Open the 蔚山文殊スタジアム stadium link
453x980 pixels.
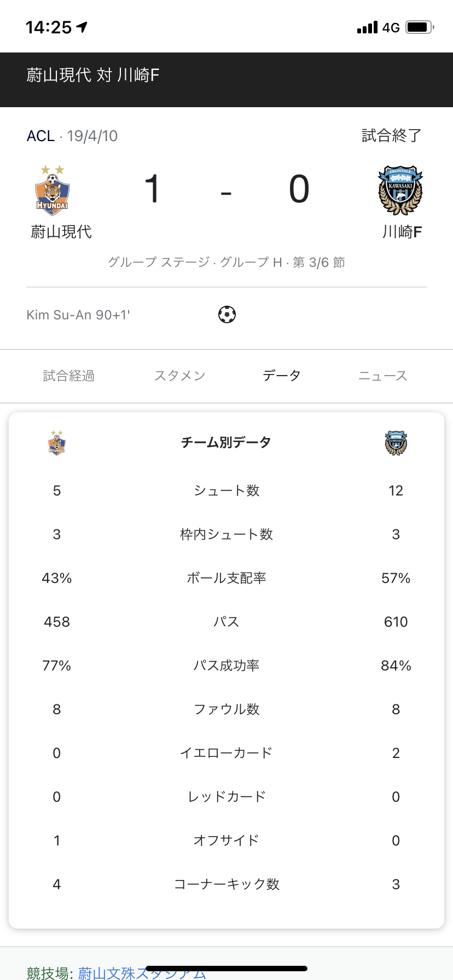tap(142, 973)
